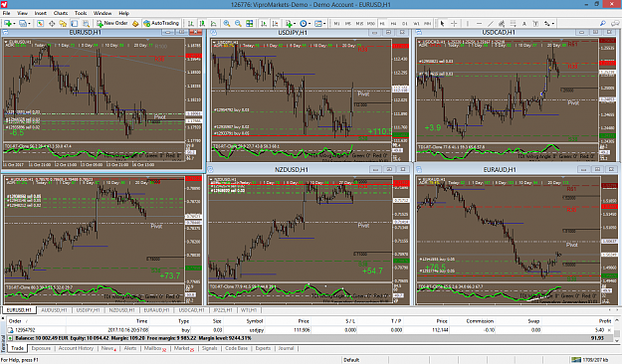Screen dimensions: 622x364
Task: Select the horizontal line tool
Action: pos(479,24)
